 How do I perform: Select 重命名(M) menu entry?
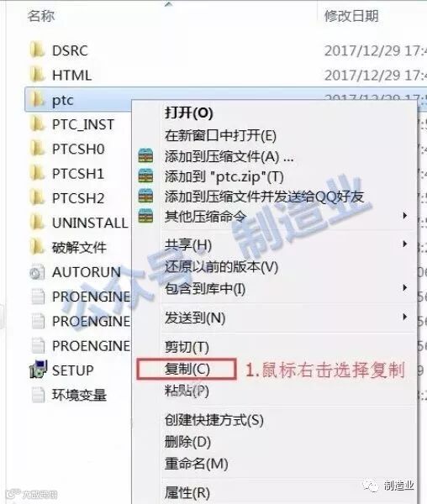(x=196, y=464)
